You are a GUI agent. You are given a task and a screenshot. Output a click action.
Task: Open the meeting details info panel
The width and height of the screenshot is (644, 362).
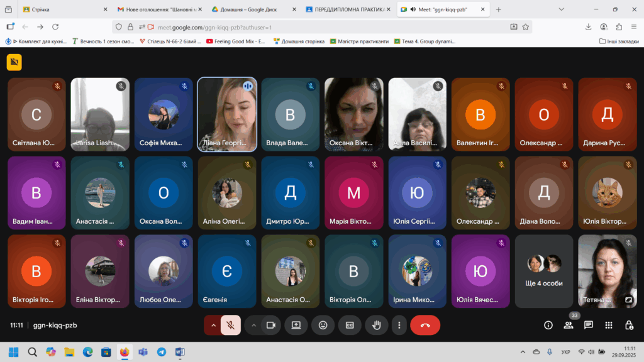click(x=548, y=325)
